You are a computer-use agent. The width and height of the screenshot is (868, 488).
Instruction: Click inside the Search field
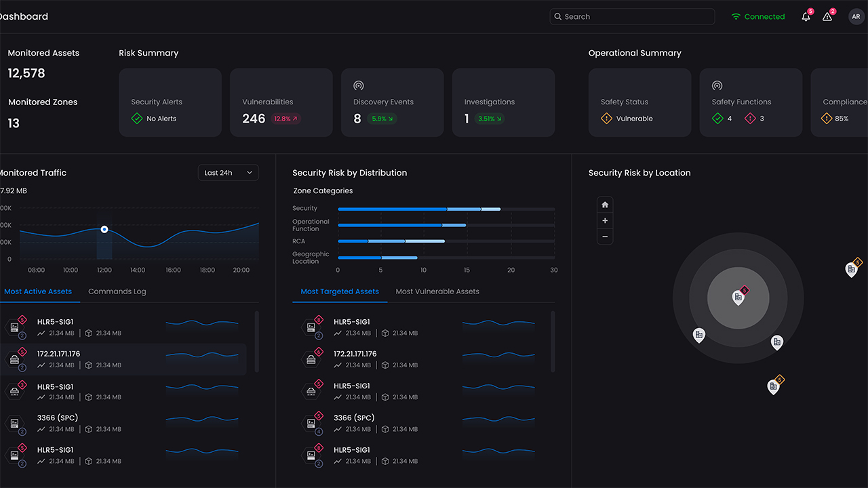point(634,17)
